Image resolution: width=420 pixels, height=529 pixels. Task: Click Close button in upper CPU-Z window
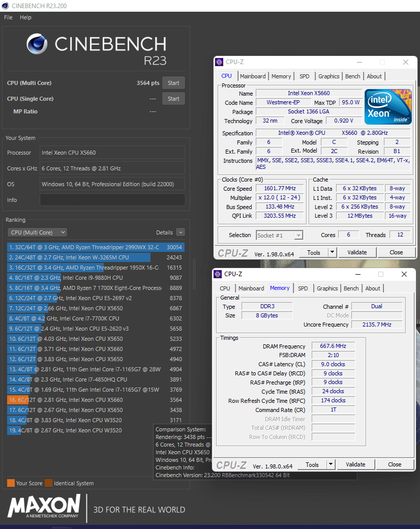click(x=396, y=252)
